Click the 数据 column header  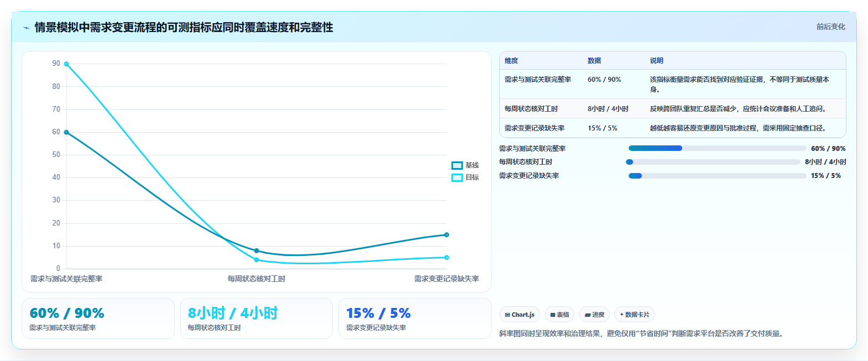pos(594,61)
